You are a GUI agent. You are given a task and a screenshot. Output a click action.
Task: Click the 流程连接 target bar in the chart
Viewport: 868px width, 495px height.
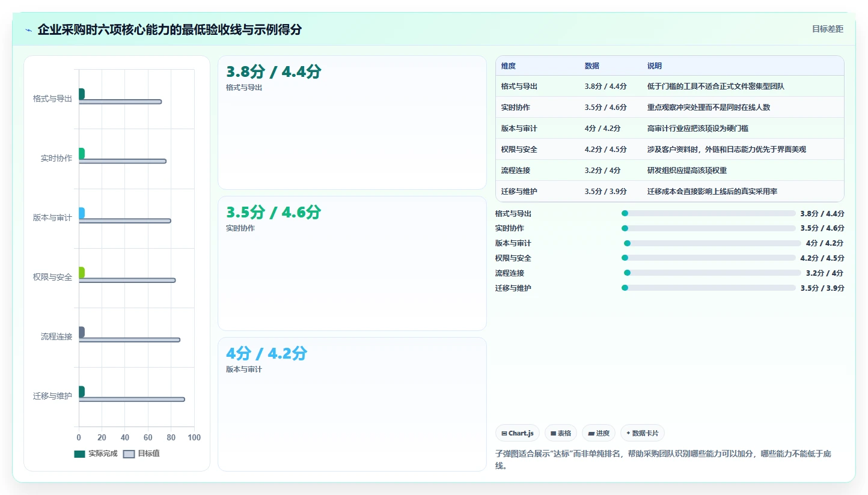pos(130,339)
